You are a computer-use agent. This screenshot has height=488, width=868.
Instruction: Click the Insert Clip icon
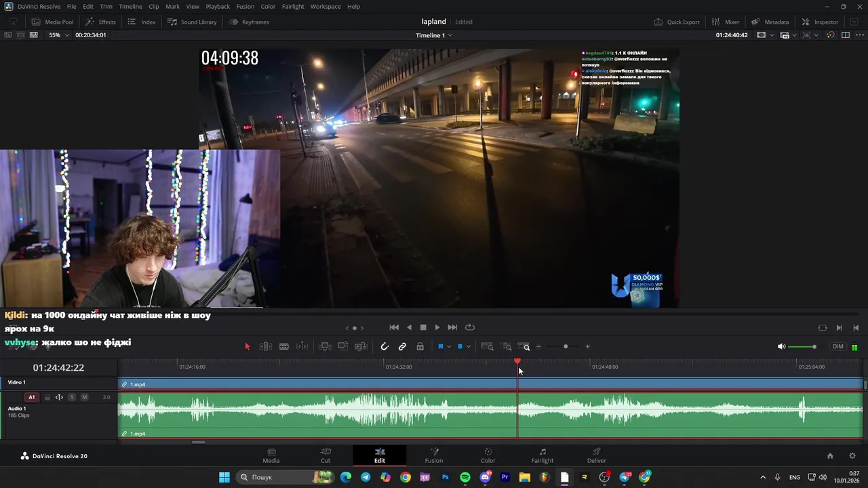tap(325, 346)
